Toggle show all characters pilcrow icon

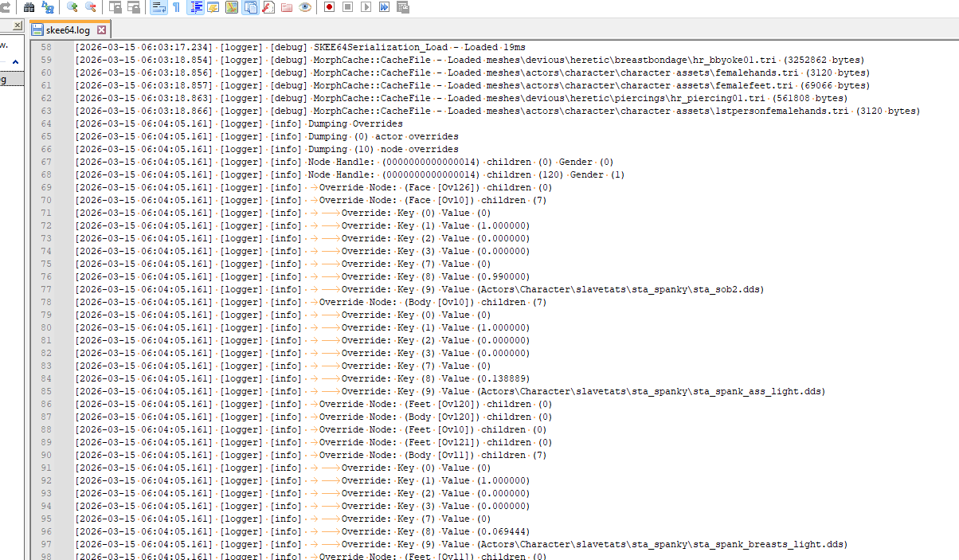177,7
